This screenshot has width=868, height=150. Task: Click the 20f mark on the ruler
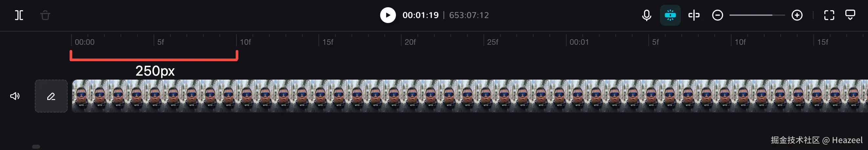click(410, 42)
